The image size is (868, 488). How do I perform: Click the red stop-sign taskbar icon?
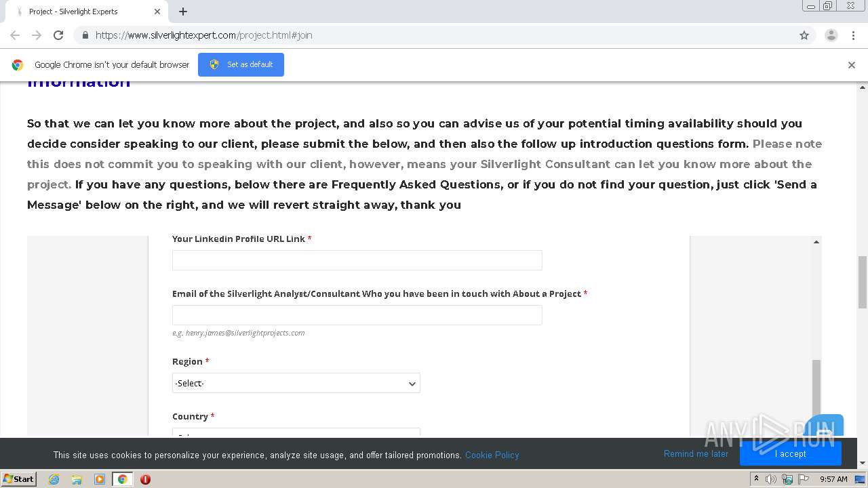click(145, 479)
